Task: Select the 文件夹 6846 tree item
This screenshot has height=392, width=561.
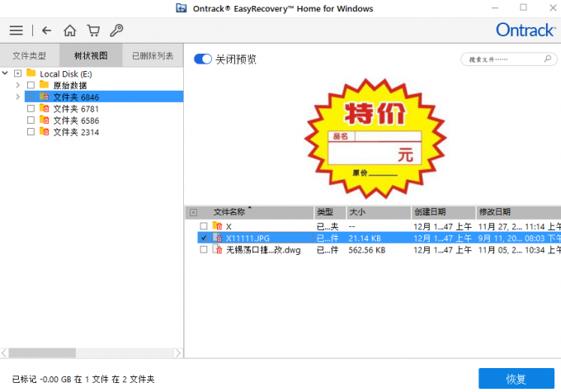Action: coord(104,97)
